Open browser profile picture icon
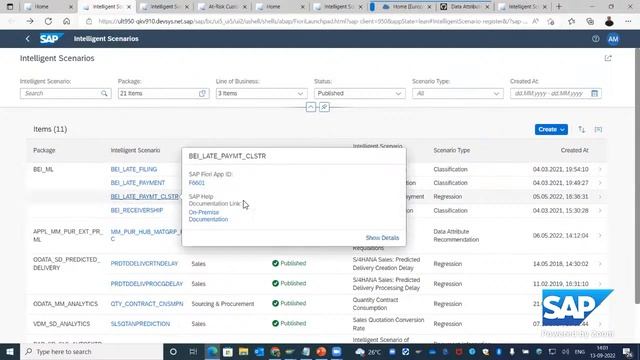The image size is (640, 360). click(609, 21)
